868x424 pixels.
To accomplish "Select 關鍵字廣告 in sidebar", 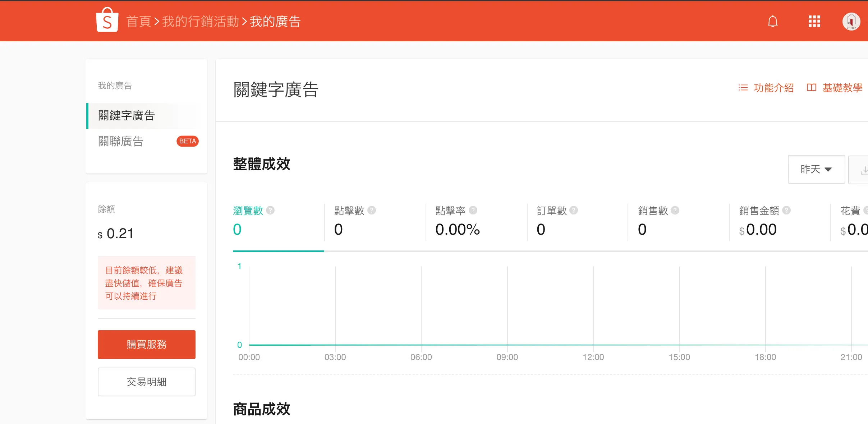I will pyautogui.click(x=147, y=116).
